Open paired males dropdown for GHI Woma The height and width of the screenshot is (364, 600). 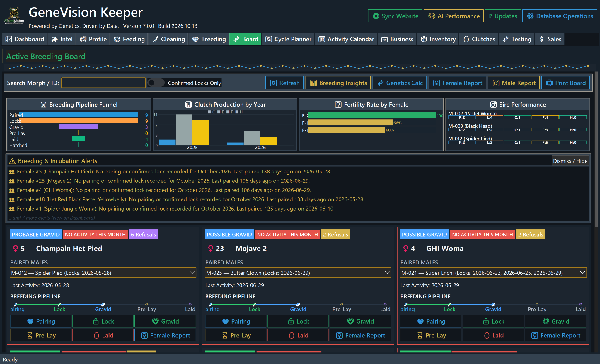pos(493,273)
